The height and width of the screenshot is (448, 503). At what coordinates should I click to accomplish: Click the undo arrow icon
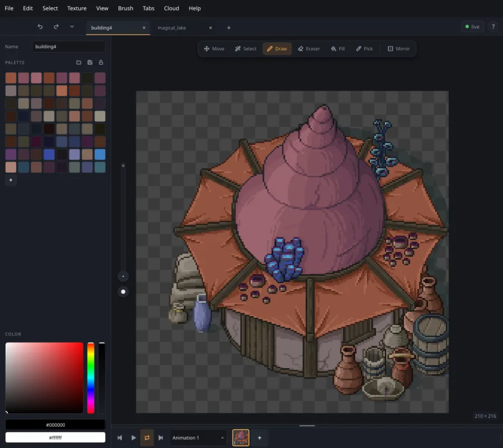tap(40, 27)
